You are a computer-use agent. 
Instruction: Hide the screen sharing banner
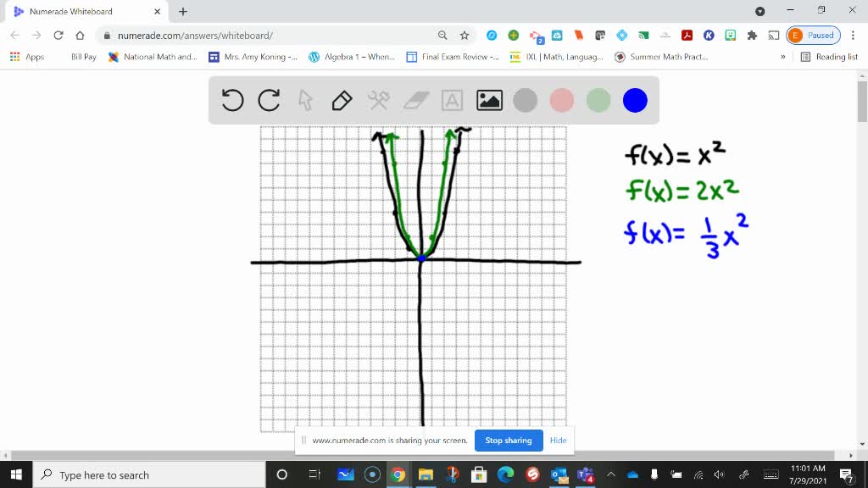click(558, 441)
